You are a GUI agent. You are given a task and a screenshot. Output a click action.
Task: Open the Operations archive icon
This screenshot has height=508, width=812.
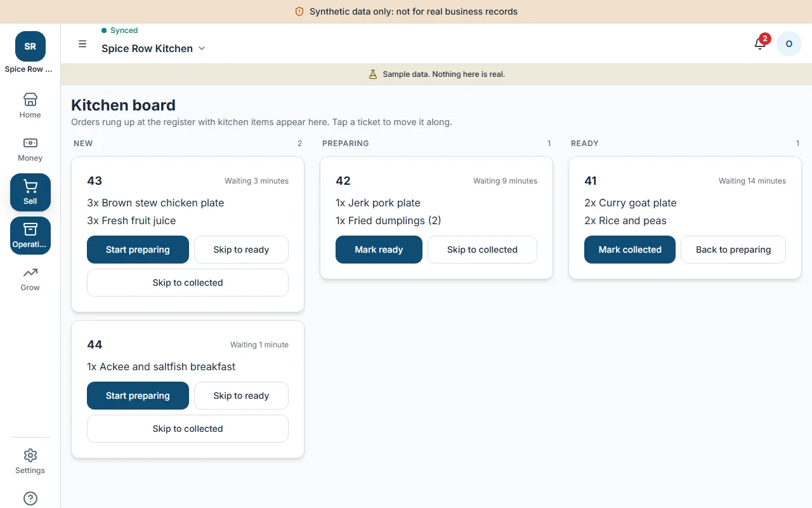pos(30,229)
